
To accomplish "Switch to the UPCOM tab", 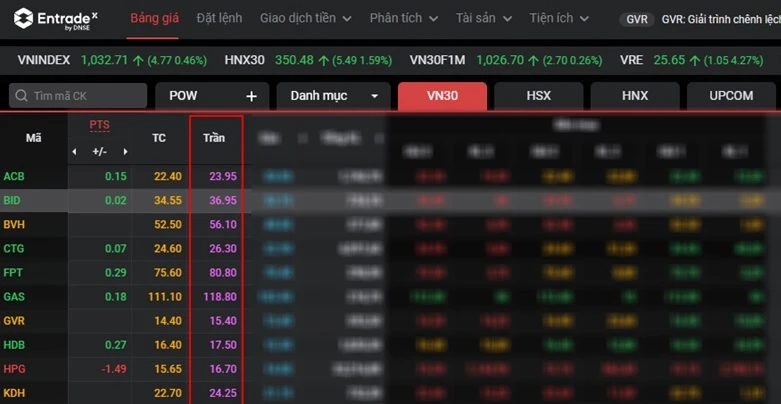I will click(731, 96).
